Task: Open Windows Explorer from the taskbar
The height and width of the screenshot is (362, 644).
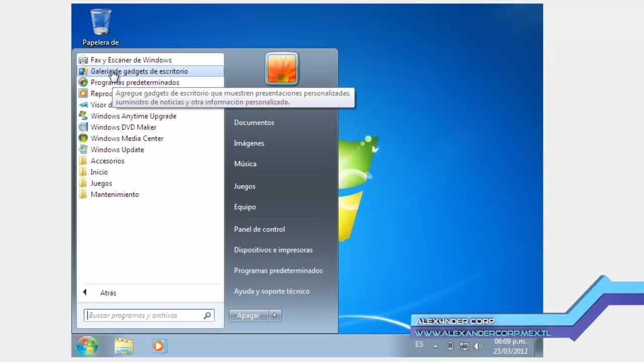Action: (x=123, y=346)
